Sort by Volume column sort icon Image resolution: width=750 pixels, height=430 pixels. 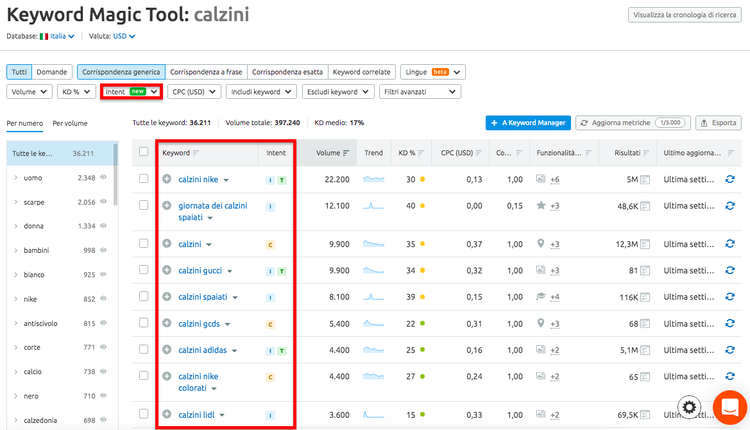click(346, 153)
